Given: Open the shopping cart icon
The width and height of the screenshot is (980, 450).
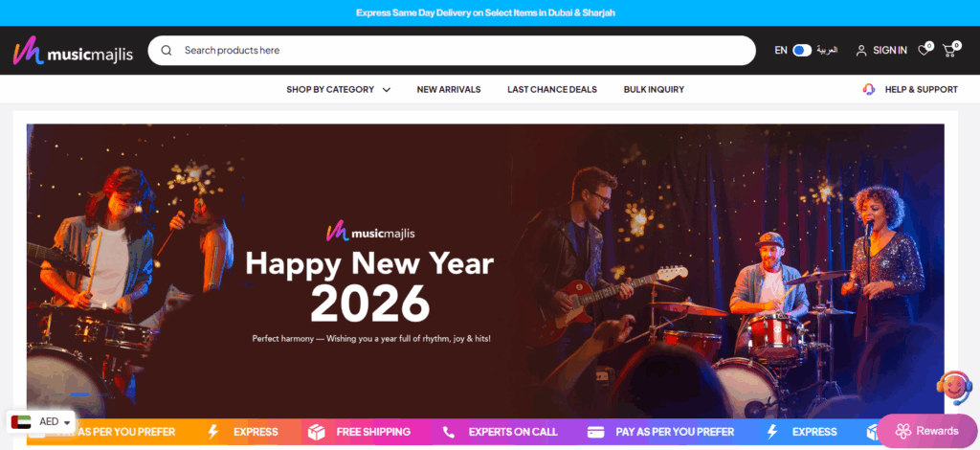Looking at the screenshot, I should click(948, 51).
